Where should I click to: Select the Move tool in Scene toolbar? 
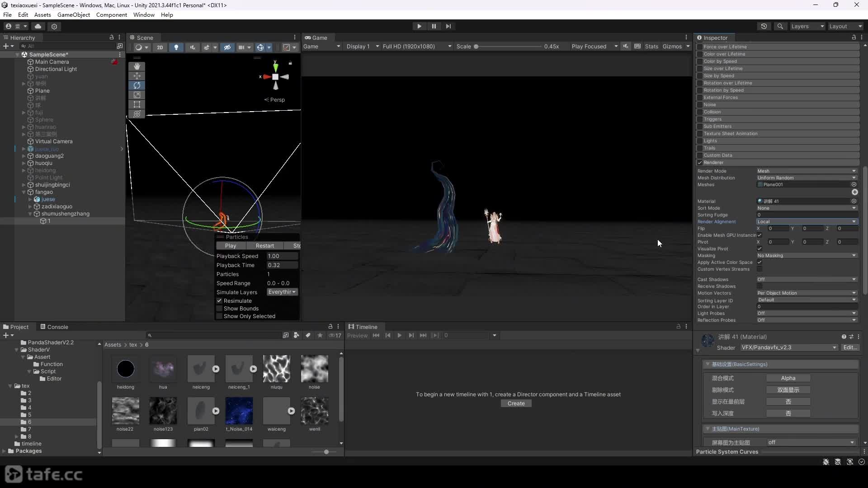click(137, 76)
